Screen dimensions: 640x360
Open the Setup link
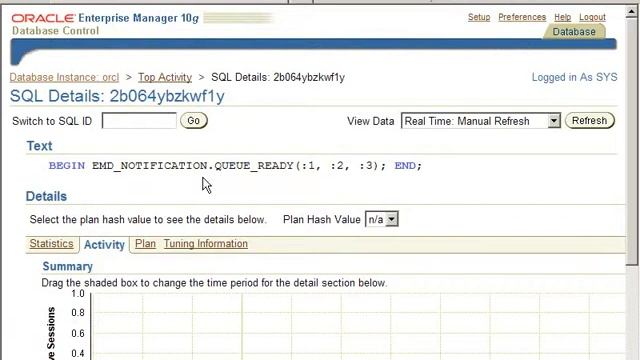click(x=479, y=17)
